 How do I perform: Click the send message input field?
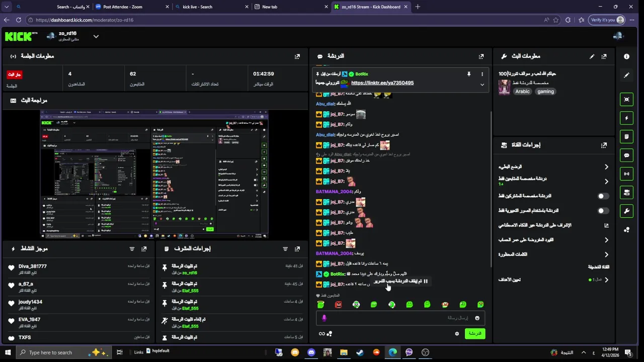tap(400, 318)
